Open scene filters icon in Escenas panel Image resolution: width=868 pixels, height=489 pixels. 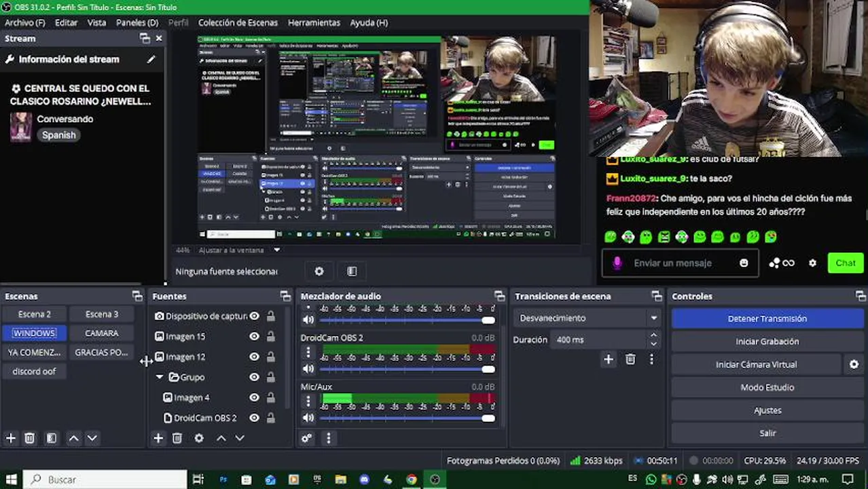click(x=52, y=438)
